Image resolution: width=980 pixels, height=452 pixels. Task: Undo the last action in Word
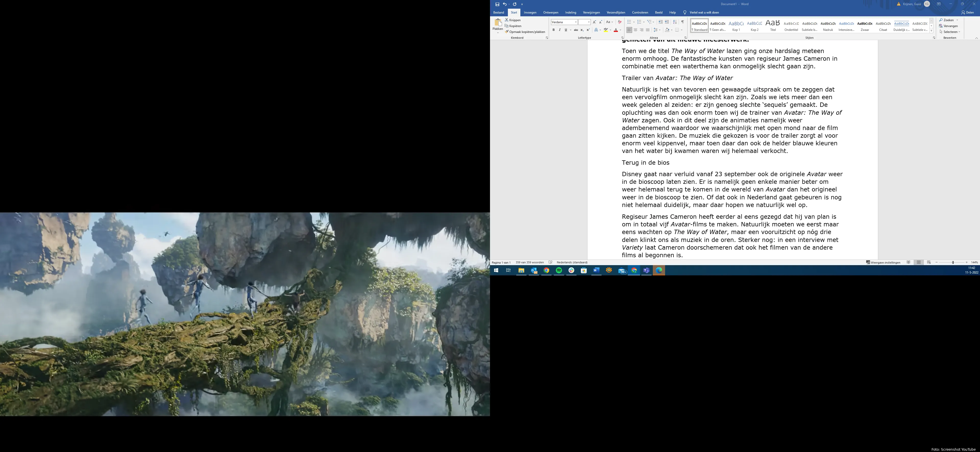point(505,4)
